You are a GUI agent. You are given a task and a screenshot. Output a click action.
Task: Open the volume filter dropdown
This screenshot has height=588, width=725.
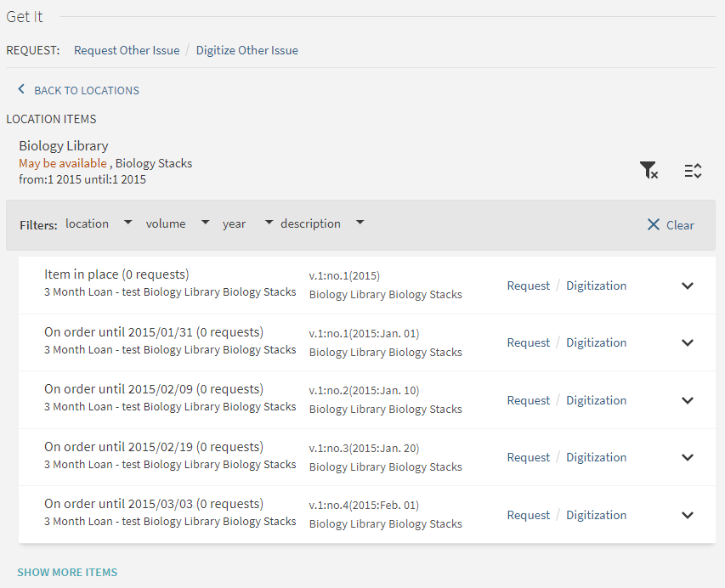(178, 223)
